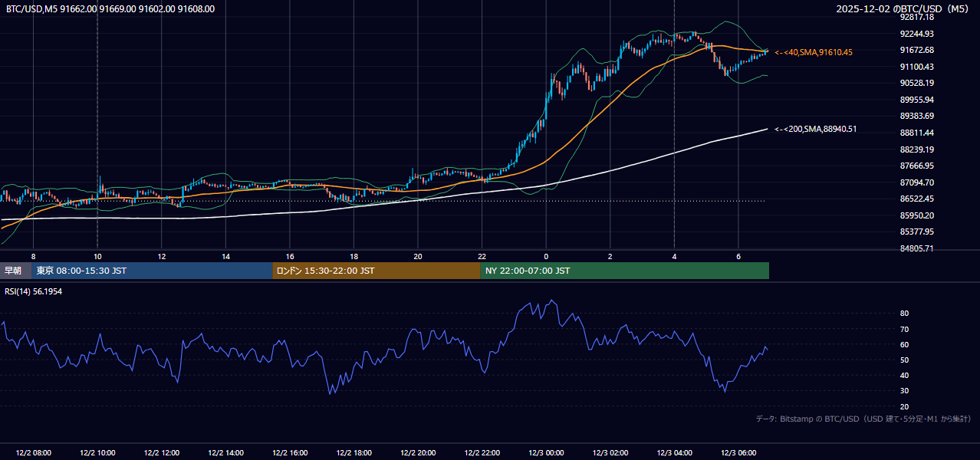Click price axis value 89955.94

(917, 100)
